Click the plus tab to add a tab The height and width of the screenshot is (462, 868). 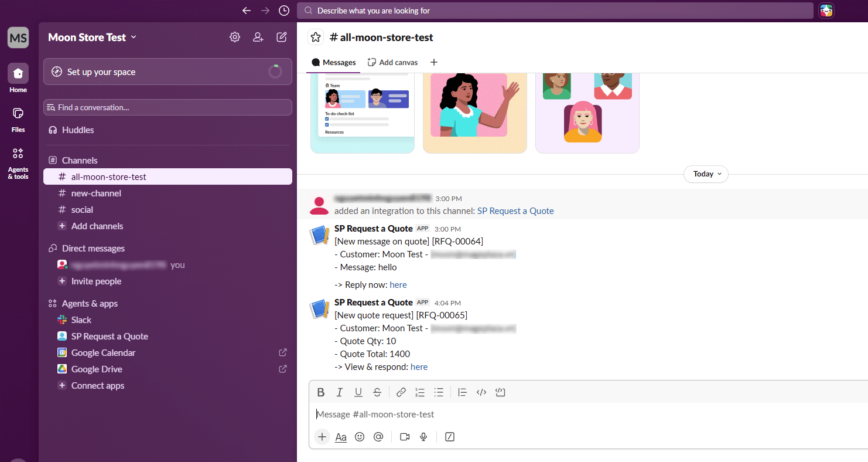(434, 62)
